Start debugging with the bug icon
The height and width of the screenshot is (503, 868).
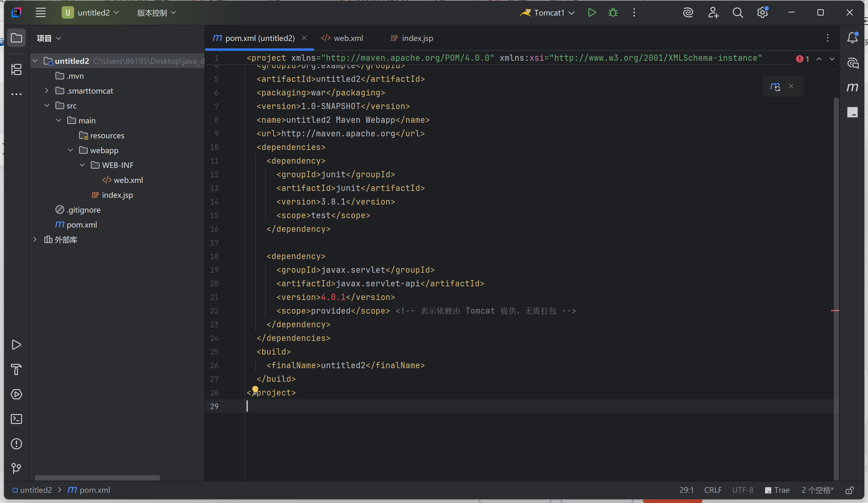click(613, 13)
